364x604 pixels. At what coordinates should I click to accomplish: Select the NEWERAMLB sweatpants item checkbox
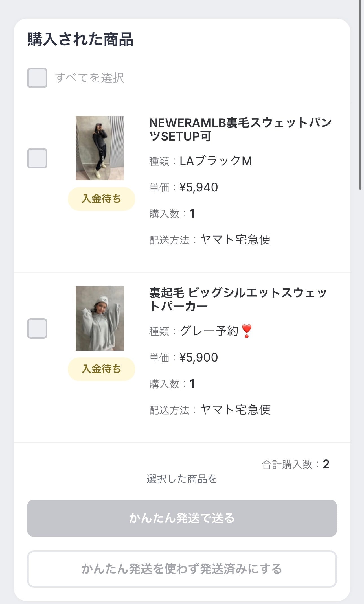coord(37,158)
